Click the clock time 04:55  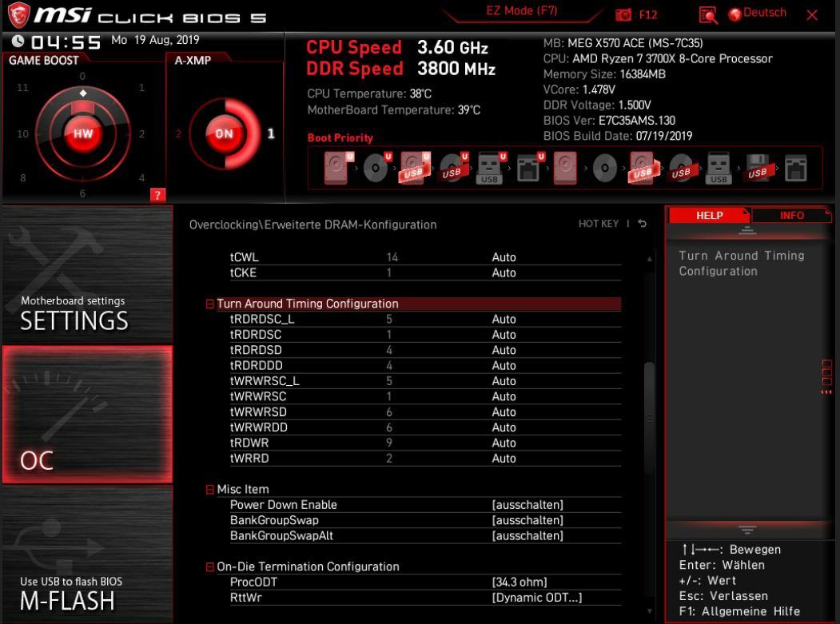click(x=66, y=42)
